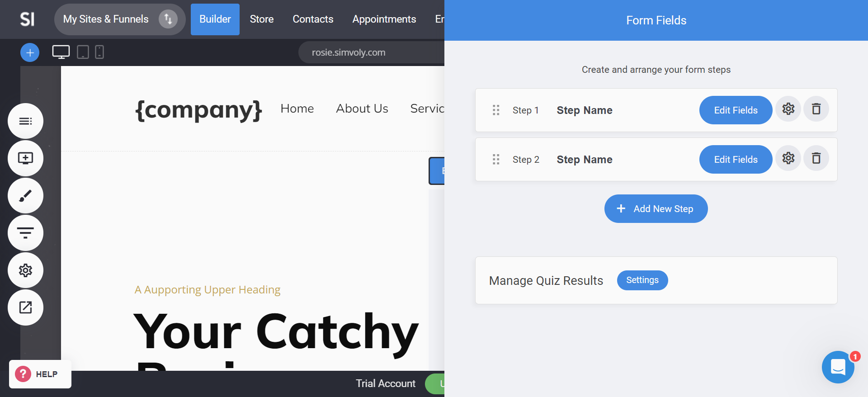Viewport: 868px width, 397px height.
Task: Click the add section sidebar icon
Action: [25, 158]
